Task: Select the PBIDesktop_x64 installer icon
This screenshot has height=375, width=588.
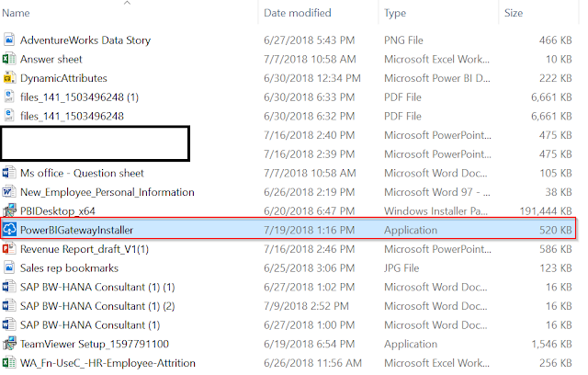Action: [x=9, y=210]
